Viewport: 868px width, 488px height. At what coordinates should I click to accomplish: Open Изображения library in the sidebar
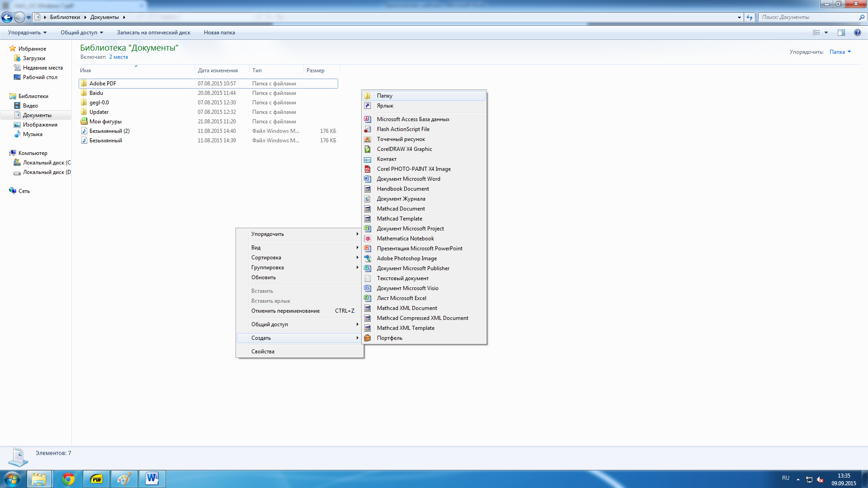point(40,125)
